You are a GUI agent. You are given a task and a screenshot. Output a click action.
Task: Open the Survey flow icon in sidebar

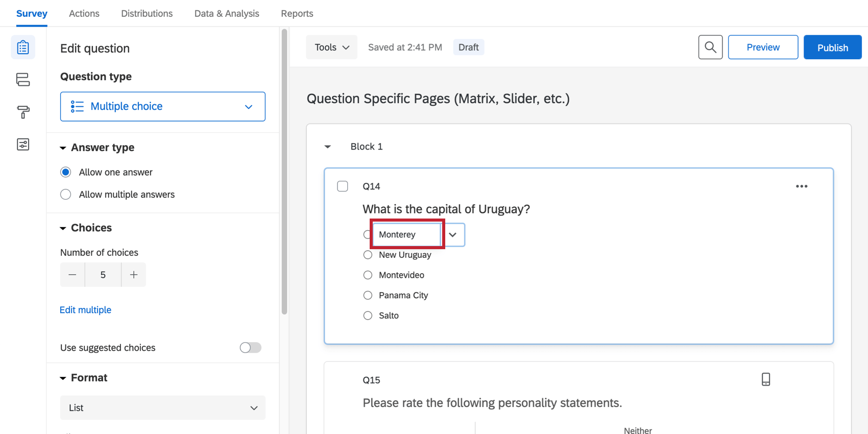tap(23, 80)
